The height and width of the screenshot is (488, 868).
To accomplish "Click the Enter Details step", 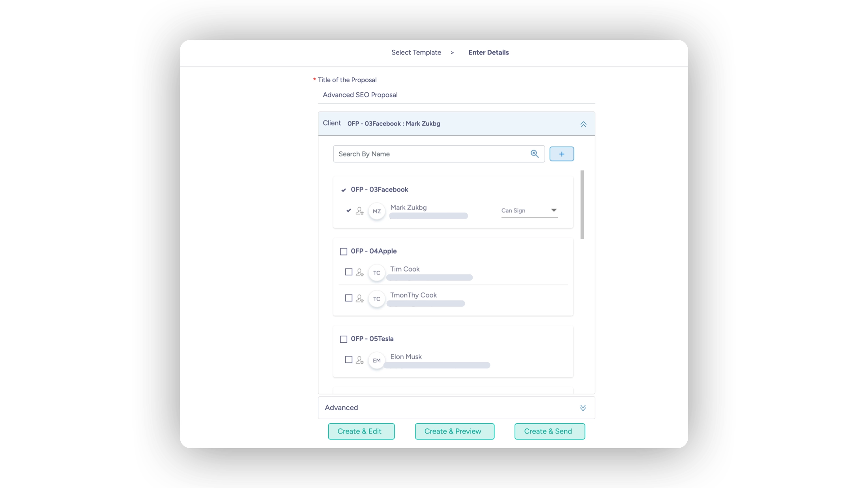I will tap(488, 53).
